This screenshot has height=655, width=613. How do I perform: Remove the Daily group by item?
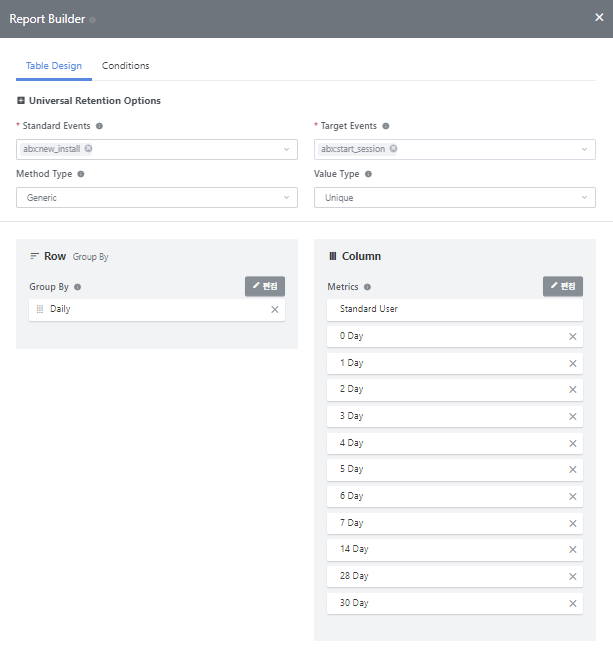[x=274, y=310]
